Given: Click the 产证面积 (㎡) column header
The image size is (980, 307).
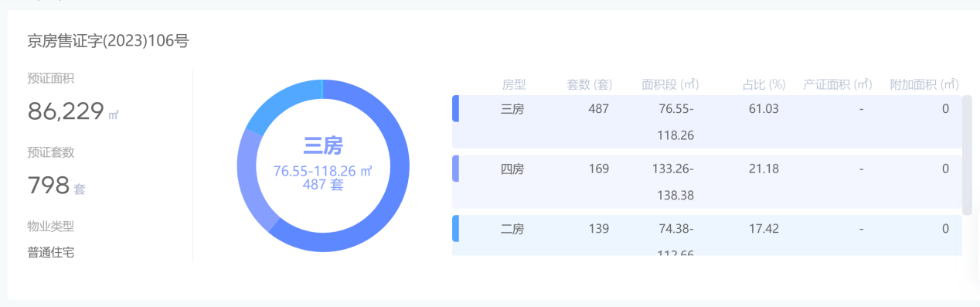Looking at the screenshot, I should click(x=838, y=84).
